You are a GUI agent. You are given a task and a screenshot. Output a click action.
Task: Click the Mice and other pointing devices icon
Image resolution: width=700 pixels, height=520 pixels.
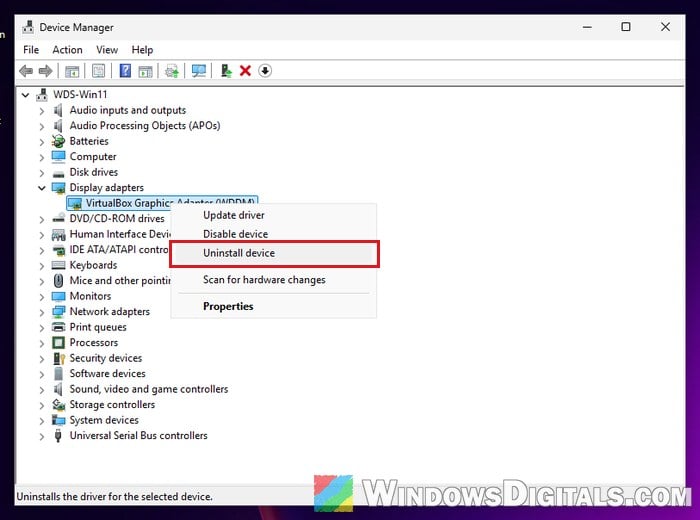pyautogui.click(x=58, y=280)
